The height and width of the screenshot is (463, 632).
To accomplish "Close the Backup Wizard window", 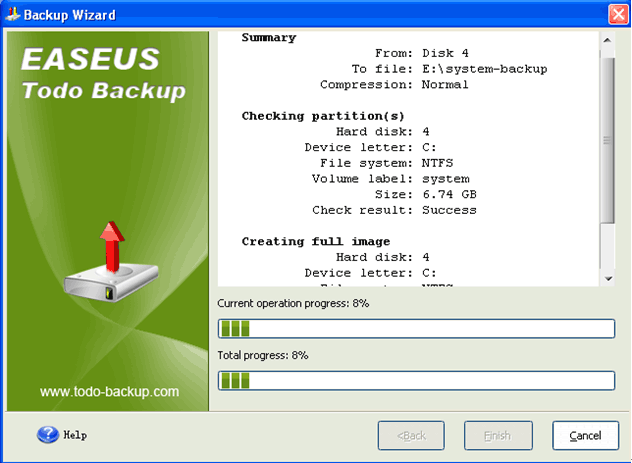I will 618,15.
